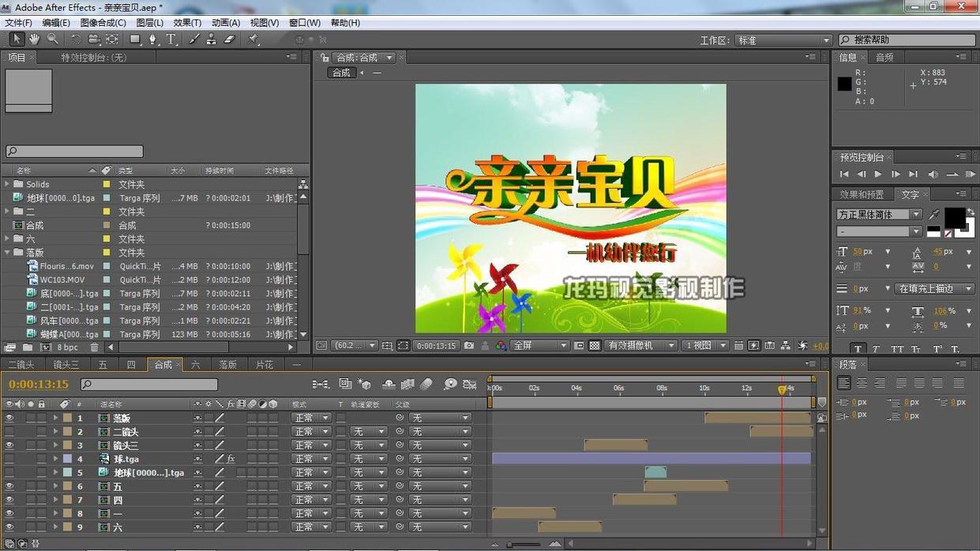Expand the Solids folder

pyautogui.click(x=8, y=184)
